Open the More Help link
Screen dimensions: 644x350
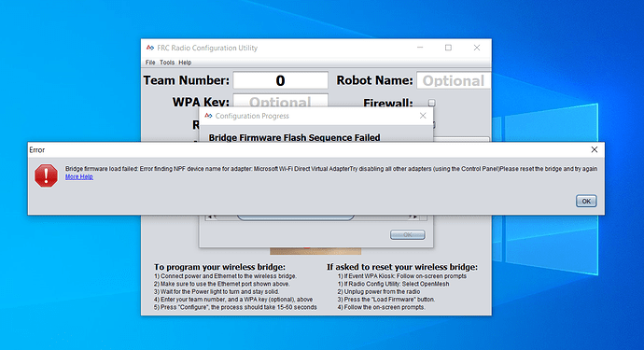(78, 176)
